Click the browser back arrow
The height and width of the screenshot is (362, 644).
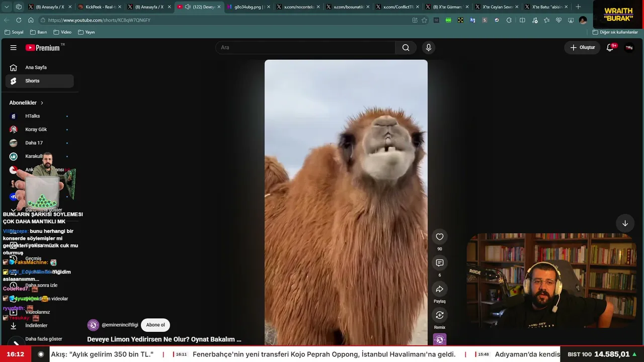[x=7, y=20]
